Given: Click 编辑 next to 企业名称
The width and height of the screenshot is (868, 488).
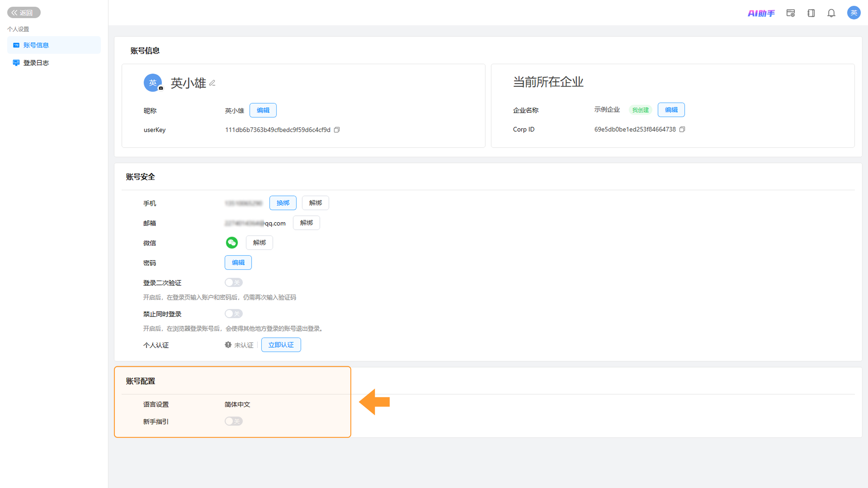Looking at the screenshot, I should point(671,110).
